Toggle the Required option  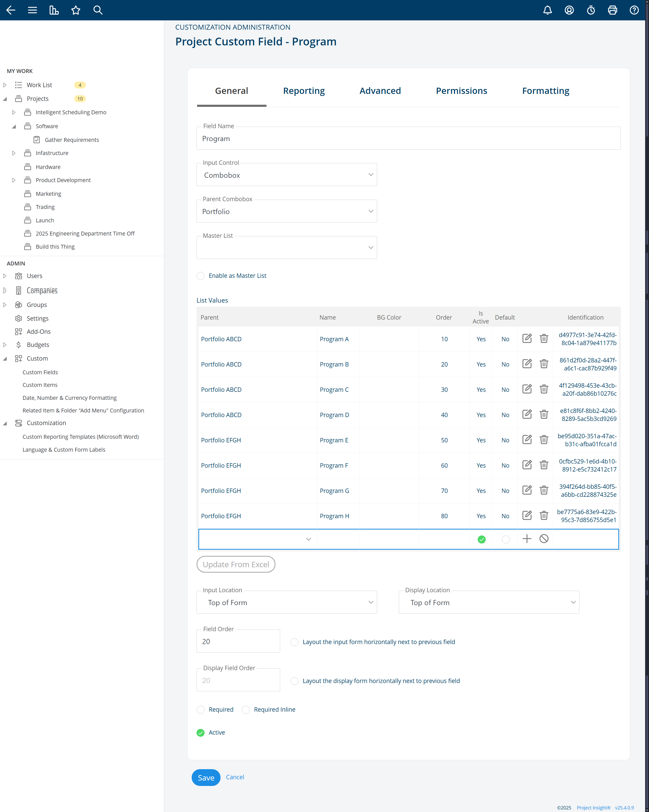(201, 710)
